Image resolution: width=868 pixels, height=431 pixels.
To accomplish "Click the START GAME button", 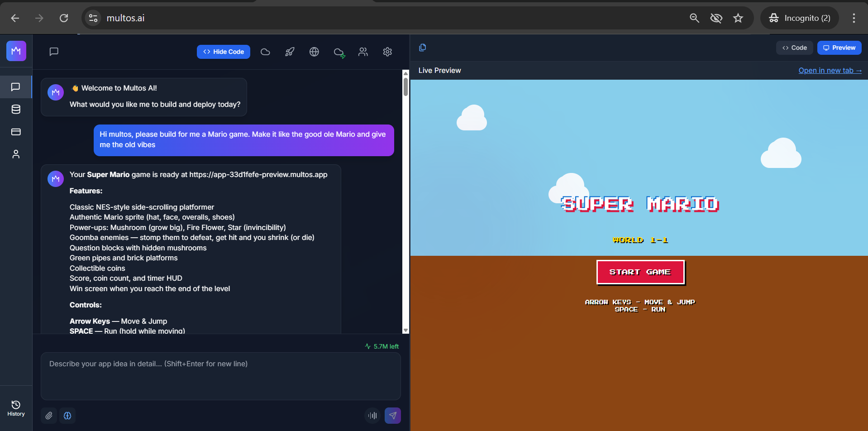I will coord(640,272).
